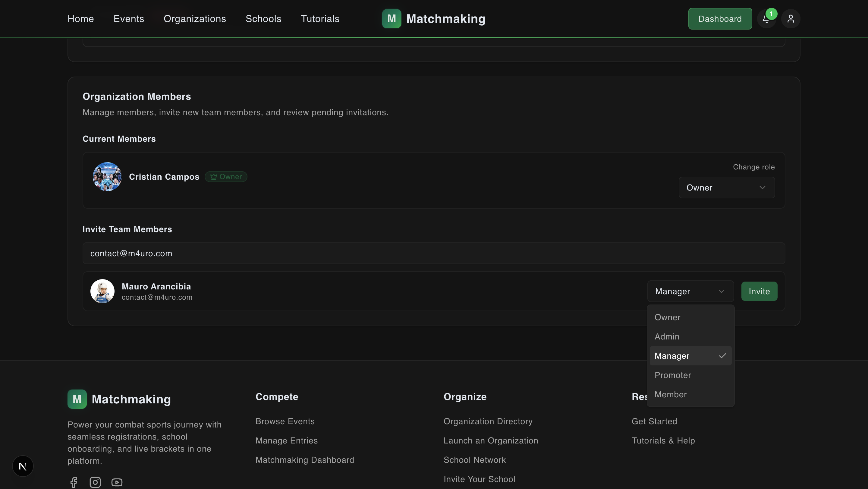Open the Facebook social icon
Image resolution: width=868 pixels, height=489 pixels.
(74, 482)
